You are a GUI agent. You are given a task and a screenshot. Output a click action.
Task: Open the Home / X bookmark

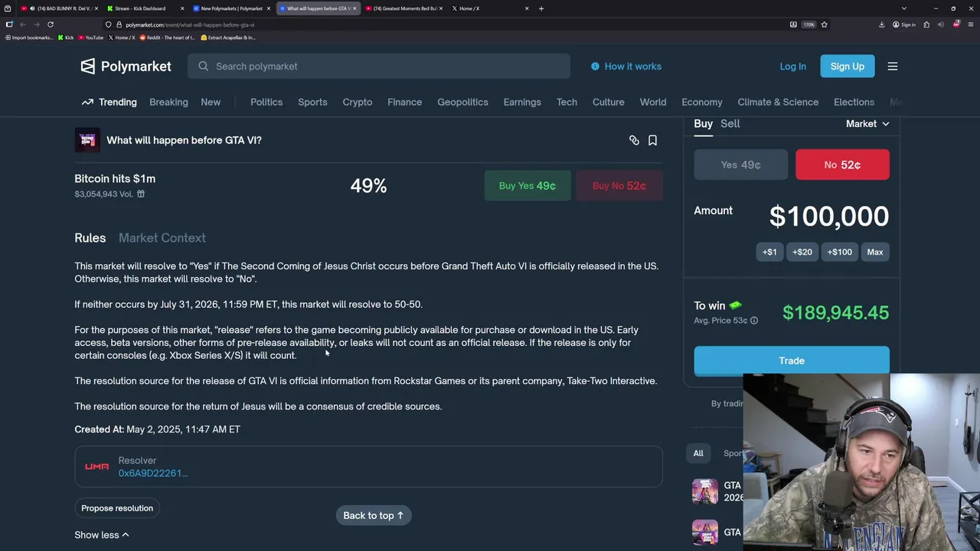coord(121,37)
